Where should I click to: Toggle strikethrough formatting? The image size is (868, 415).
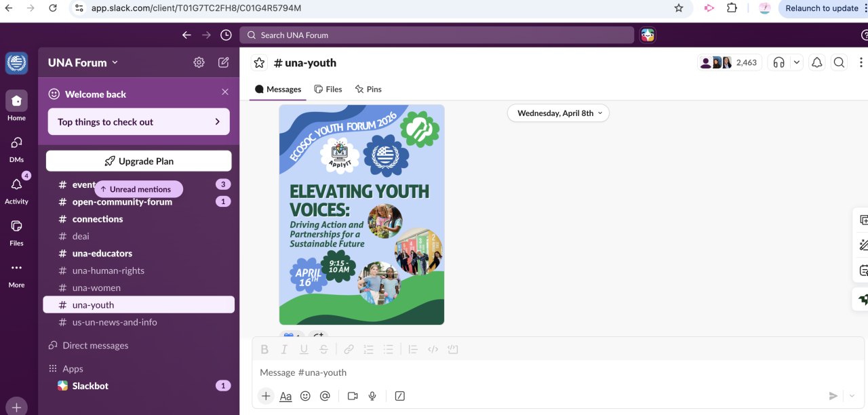pyautogui.click(x=323, y=349)
